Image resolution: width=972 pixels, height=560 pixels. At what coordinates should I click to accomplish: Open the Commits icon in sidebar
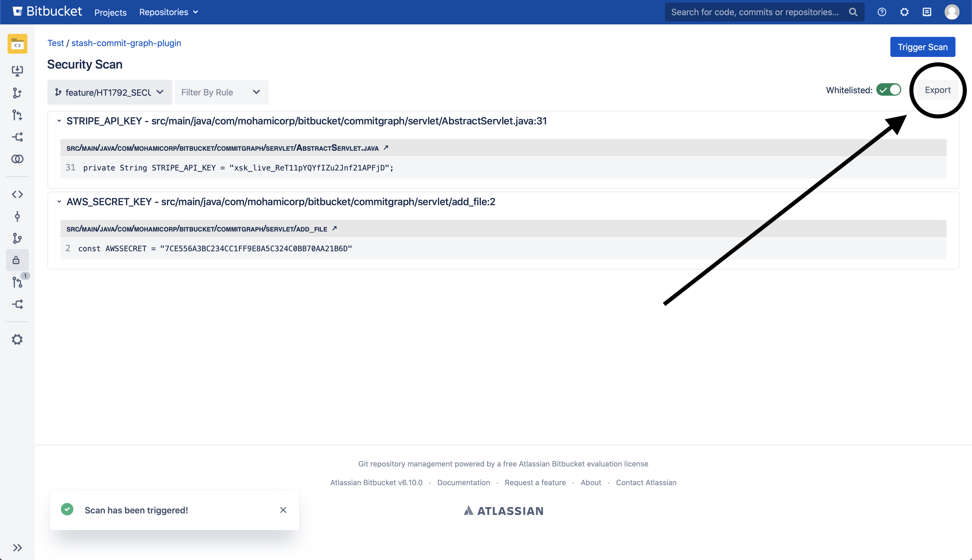point(17,216)
